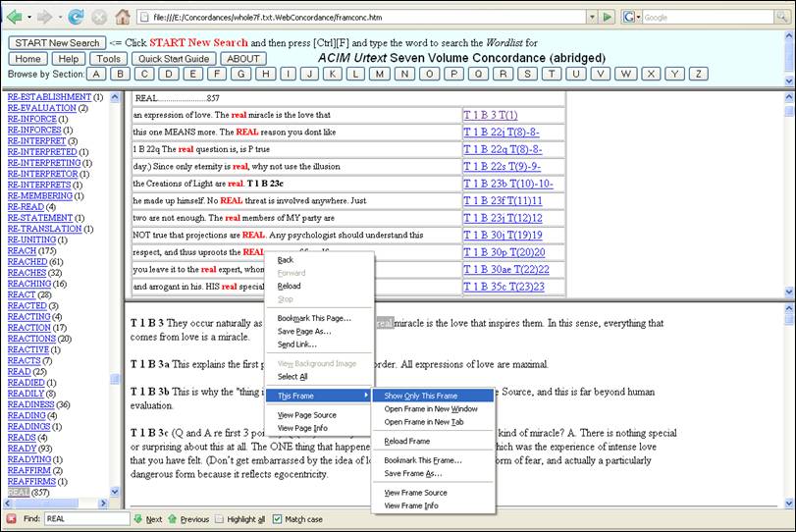796x532 pixels.
Task: Click wordlist horizontal scroll-right arrow
Action: tap(103, 504)
